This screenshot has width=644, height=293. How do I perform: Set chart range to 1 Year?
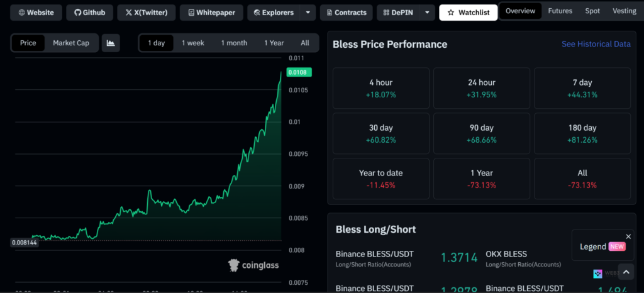[274, 43]
